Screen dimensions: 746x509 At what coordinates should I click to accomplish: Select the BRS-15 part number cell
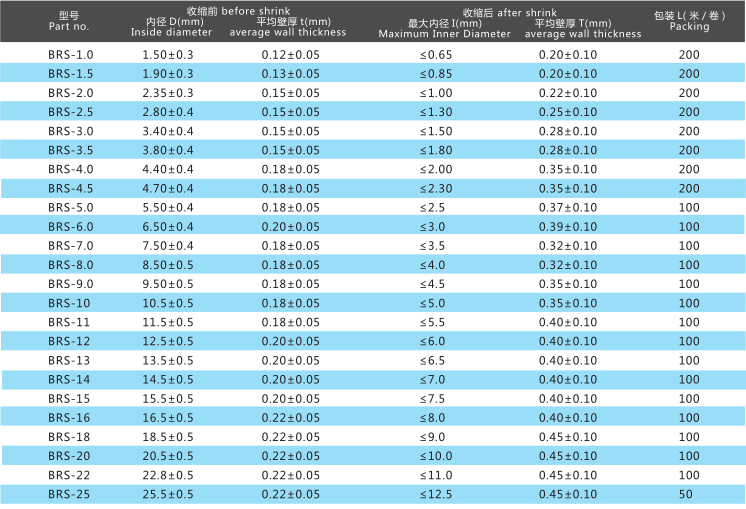[x=69, y=399]
